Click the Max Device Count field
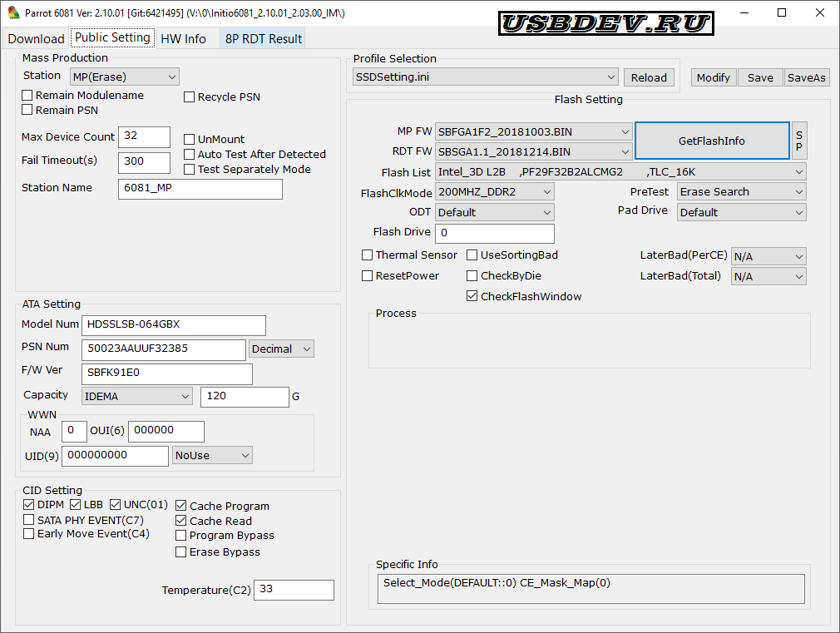The width and height of the screenshot is (840, 633). click(144, 136)
